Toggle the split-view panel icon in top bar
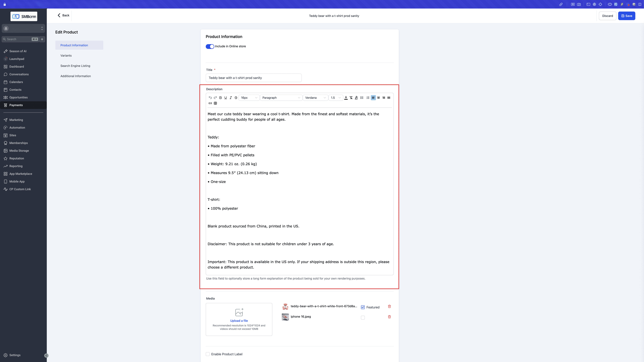Viewport: 644px width, 362px height. point(640,4)
